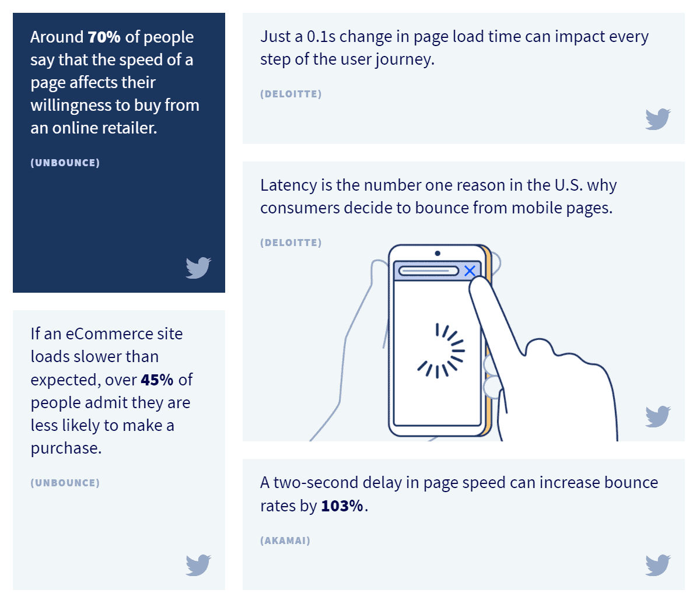Click the Deloitte source under the Latency stat
The image size is (700, 600).
pyautogui.click(x=290, y=243)
